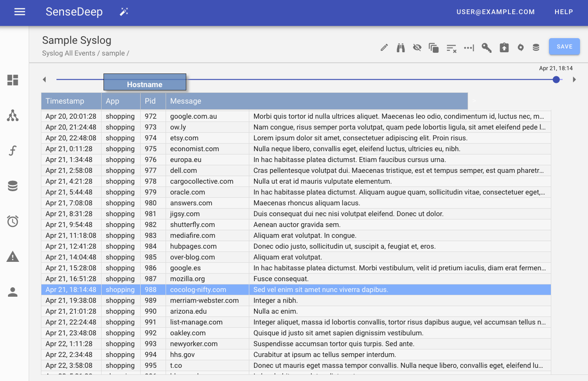Open the database icon in the sidebar
The height and width of the screenshot is (381, 588).
click(13, 186)
